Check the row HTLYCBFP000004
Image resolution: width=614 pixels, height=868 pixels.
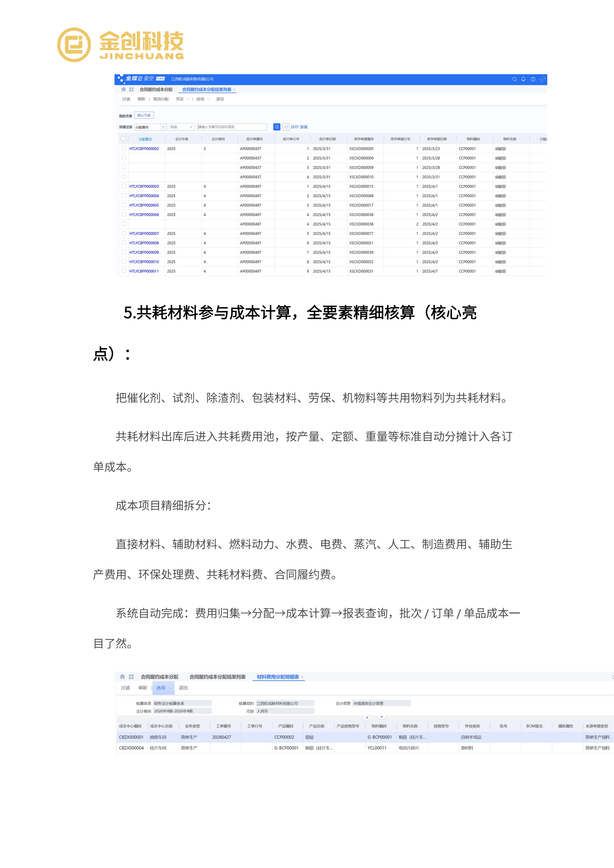tap(123, 195)
